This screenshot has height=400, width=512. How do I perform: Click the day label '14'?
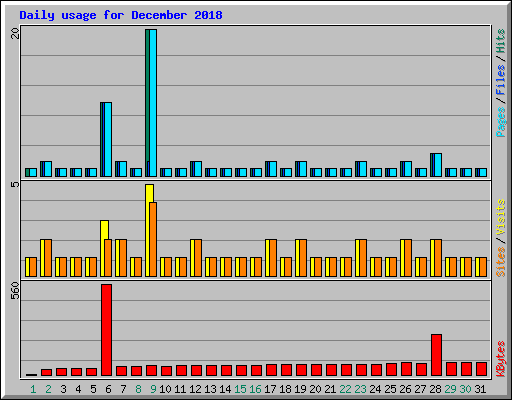[x=225, y=389]
